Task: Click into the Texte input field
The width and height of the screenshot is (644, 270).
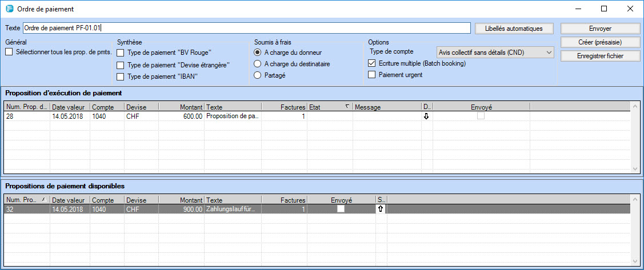Action: point(246,28)
